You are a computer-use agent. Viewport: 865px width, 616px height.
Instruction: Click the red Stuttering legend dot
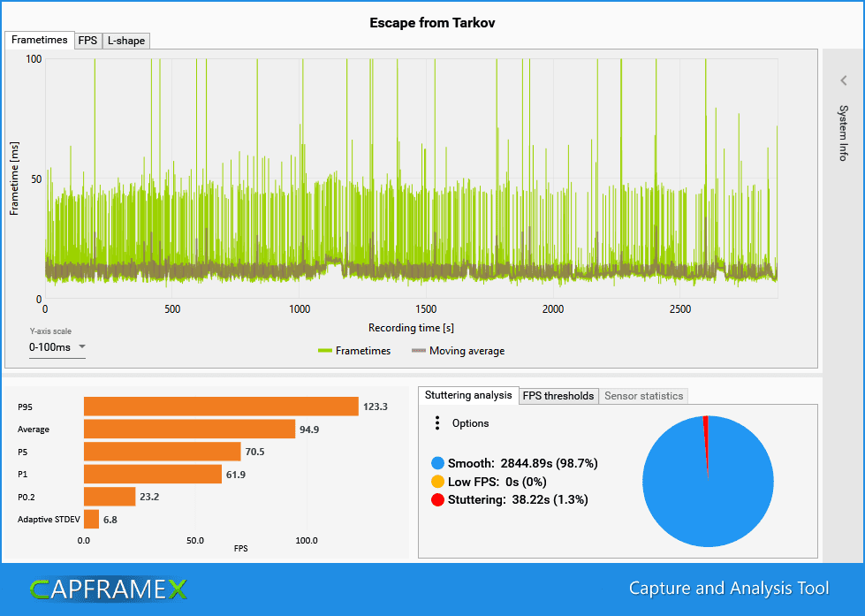click(x=437, y=500)
